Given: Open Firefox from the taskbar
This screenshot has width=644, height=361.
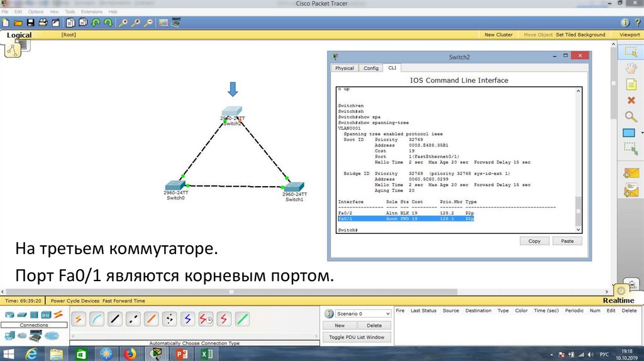Looking at the screenshot, I should (130, 353).
